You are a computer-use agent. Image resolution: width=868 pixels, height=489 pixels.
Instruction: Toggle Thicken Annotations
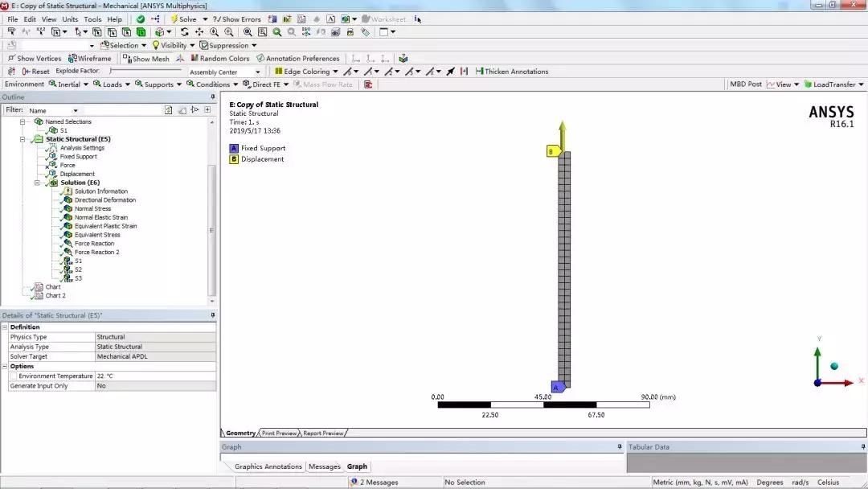tap(512, 72)
